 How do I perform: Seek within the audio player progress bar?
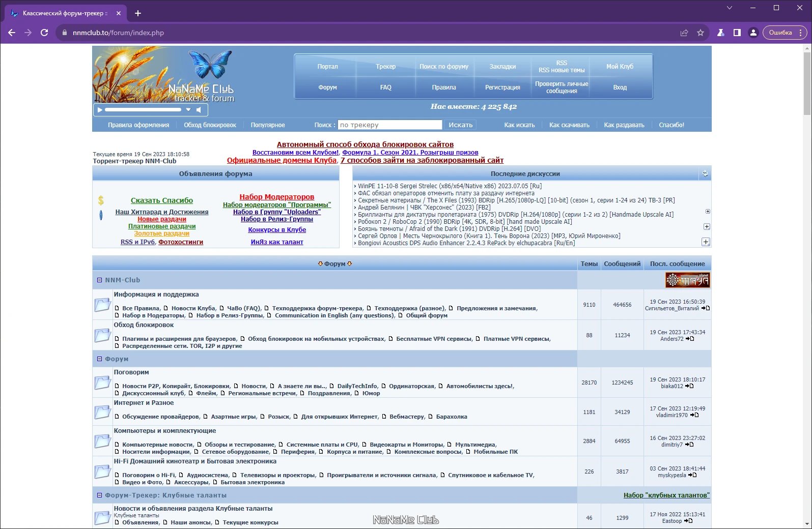coord(143,110)
